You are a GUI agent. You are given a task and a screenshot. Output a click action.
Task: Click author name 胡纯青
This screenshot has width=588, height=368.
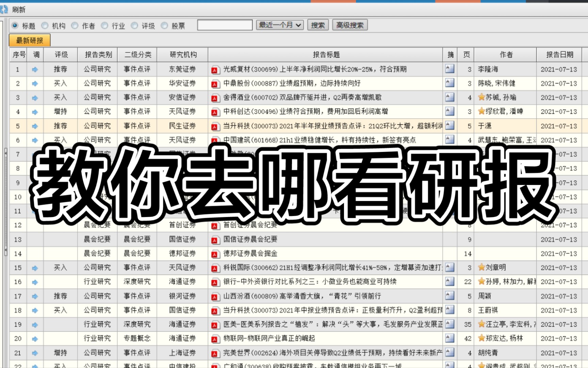[488, 353]
